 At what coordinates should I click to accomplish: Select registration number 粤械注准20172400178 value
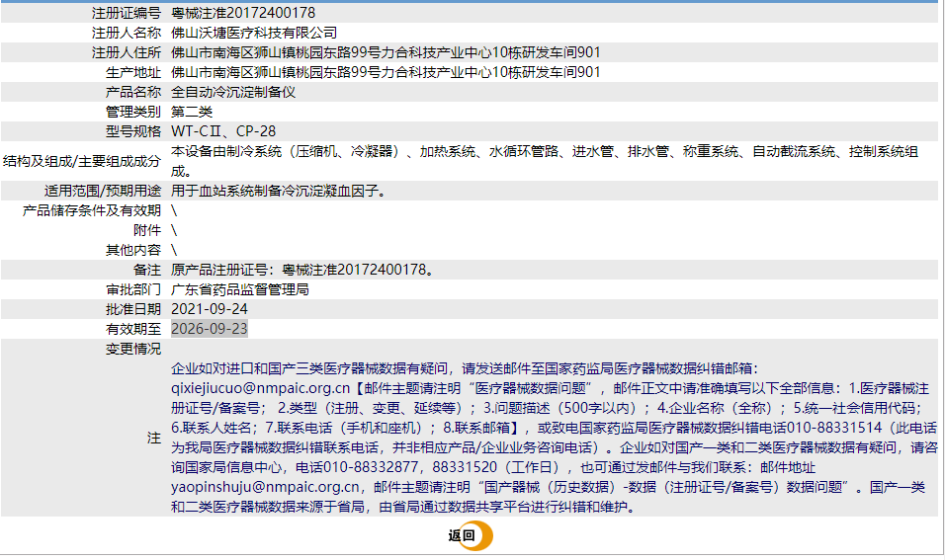point(243,13)
